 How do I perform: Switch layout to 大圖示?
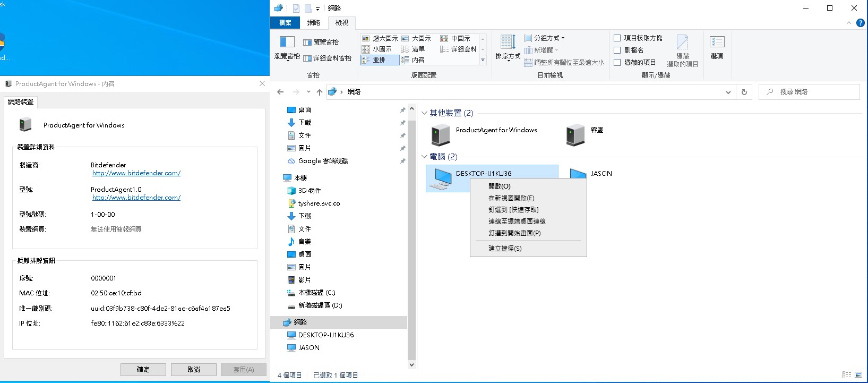point(416,38)
